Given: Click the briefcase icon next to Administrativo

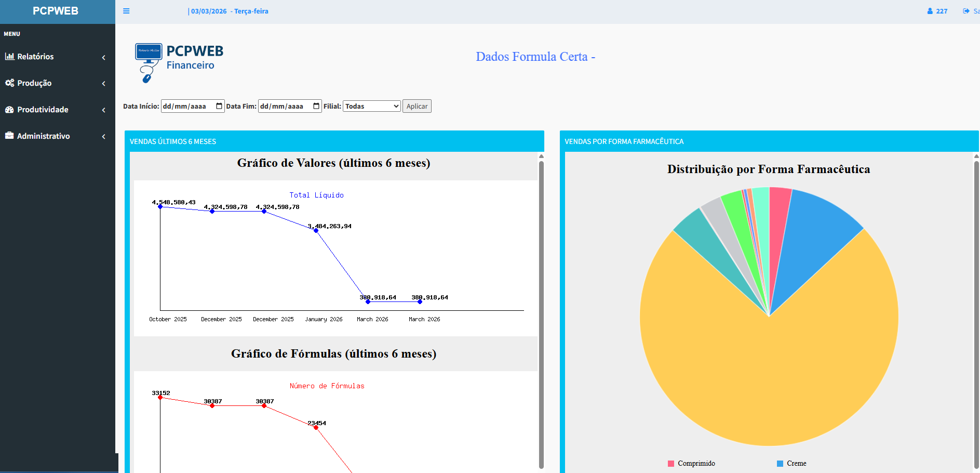Looking at the screenshot, I should click(9, 136).
